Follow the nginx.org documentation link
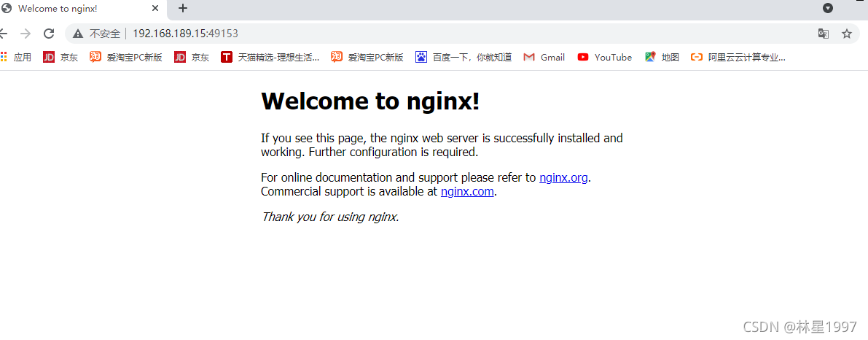 [x=563, y=178]
